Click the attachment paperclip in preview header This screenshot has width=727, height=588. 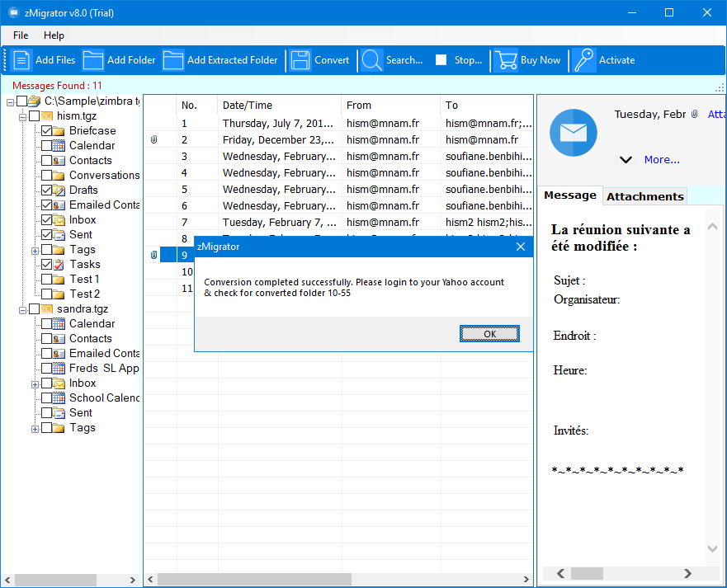click(x=694, y=114)
